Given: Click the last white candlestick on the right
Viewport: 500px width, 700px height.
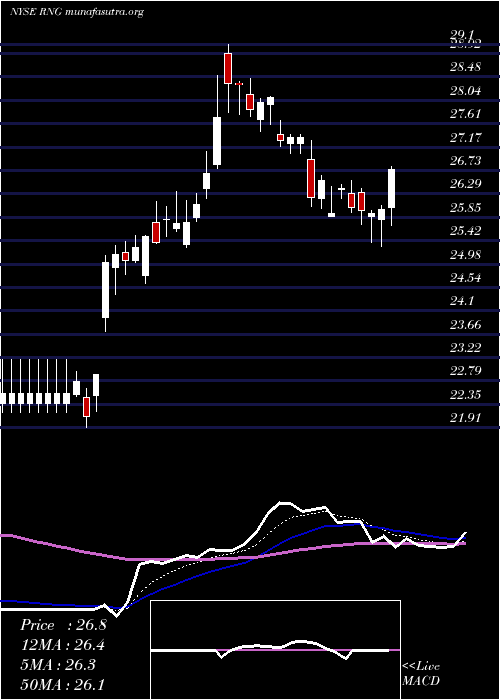Looking at the screenshot, I should coord(392,188).
